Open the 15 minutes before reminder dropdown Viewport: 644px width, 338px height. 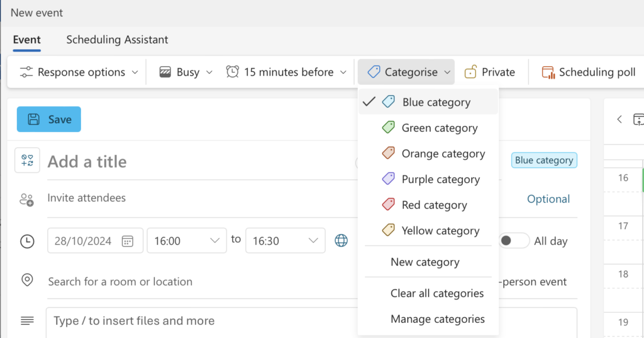point(343,72)
